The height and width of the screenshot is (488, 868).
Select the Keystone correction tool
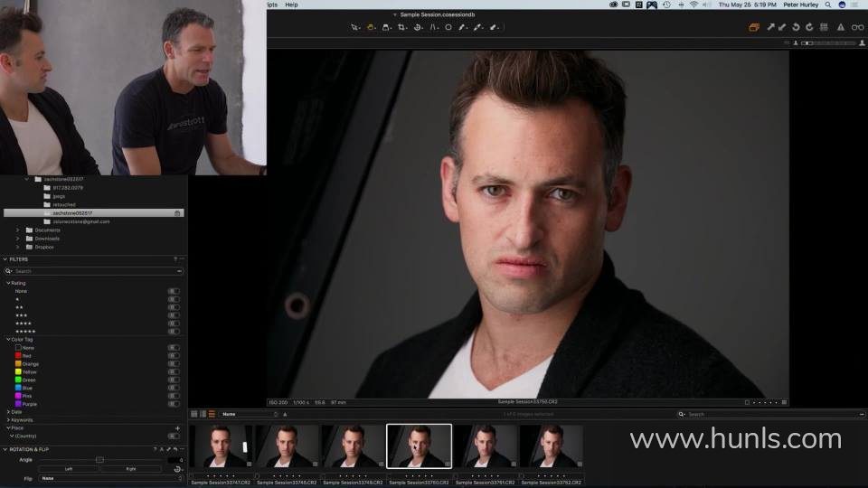pos(434,27)
